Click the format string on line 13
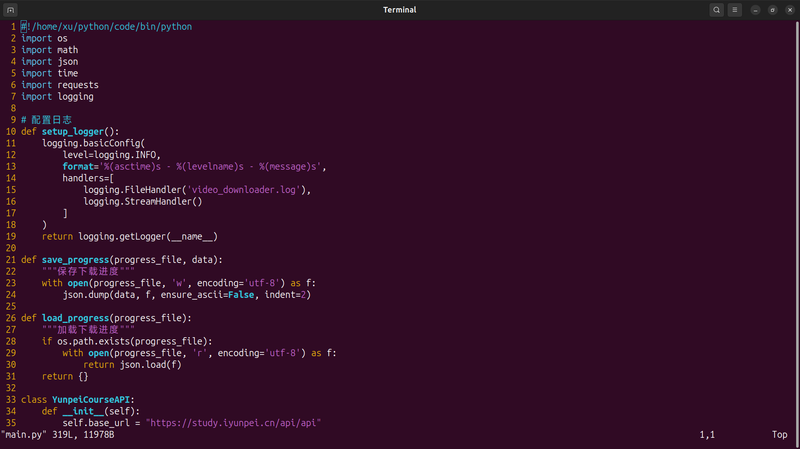This screenshot has height=449, width=800. 210,167
